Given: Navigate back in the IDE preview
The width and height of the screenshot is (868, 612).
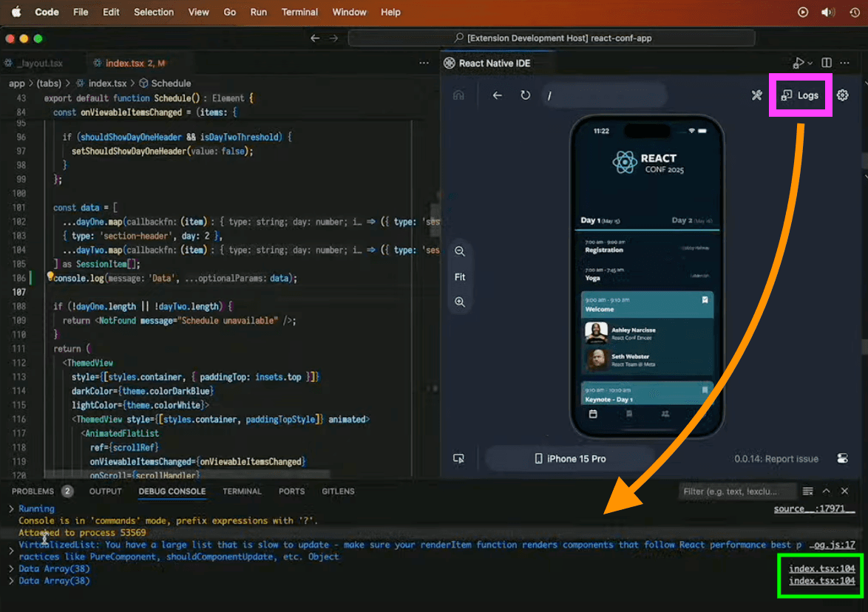Looking at the screenshot, I should click(x=497, y=95).
